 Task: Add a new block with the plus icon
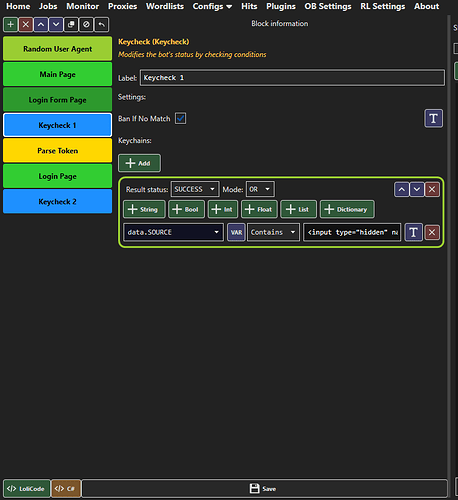pos(11,25)
